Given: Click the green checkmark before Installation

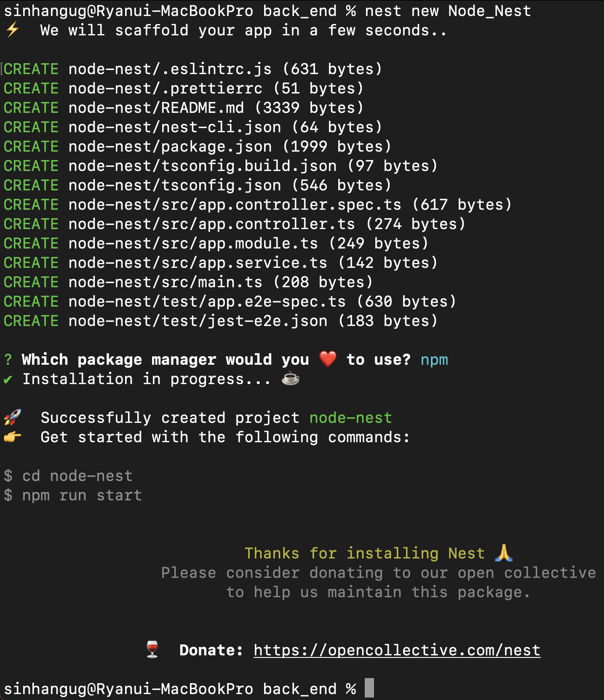Looking at the screenshot, I should (x=8, y=379).
